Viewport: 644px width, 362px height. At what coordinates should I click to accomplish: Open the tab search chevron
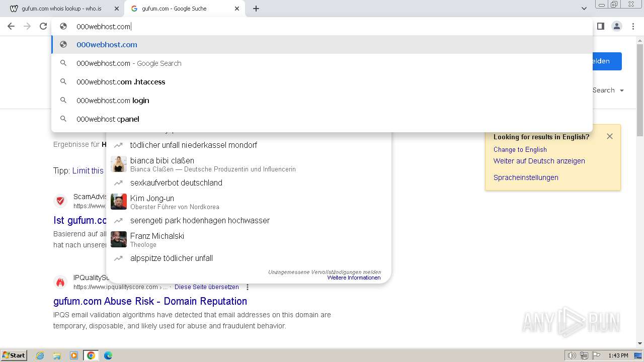[584, 9]
